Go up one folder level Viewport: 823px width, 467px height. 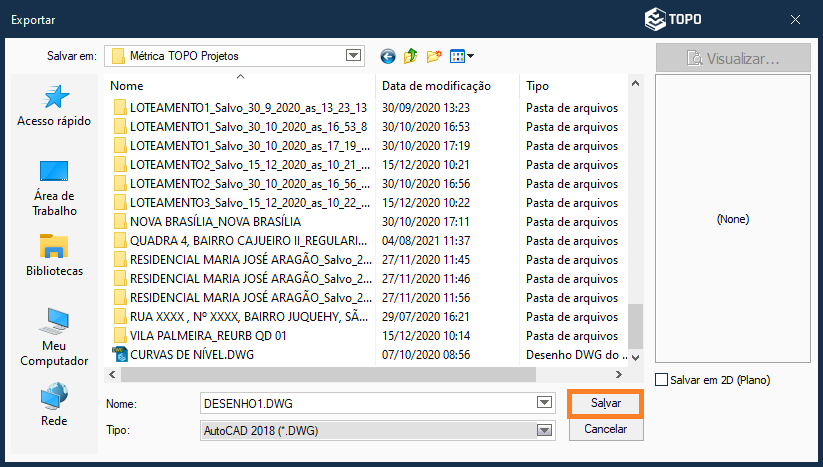click(411, 56)
